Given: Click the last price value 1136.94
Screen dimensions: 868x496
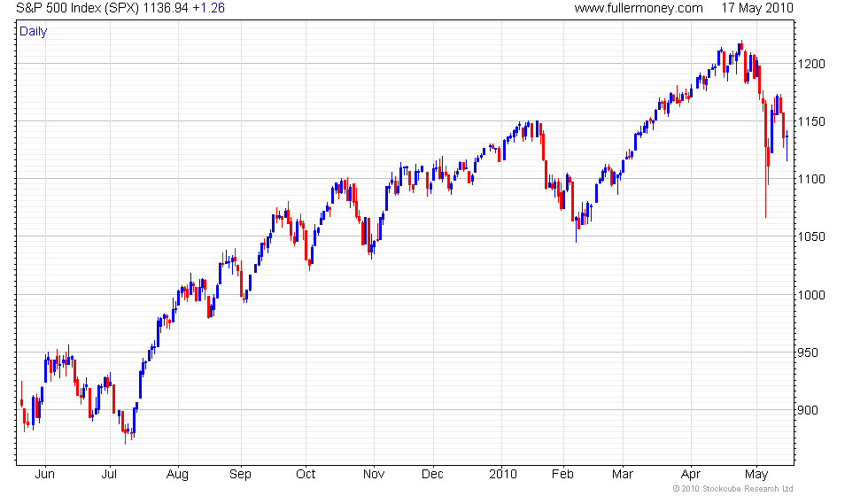Looking at the screenshot, I should 166,8.
